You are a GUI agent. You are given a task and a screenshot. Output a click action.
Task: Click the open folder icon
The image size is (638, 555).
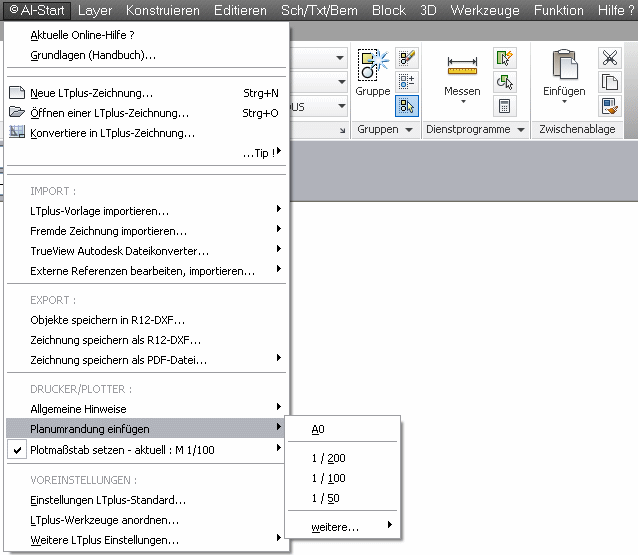[17, 112]
